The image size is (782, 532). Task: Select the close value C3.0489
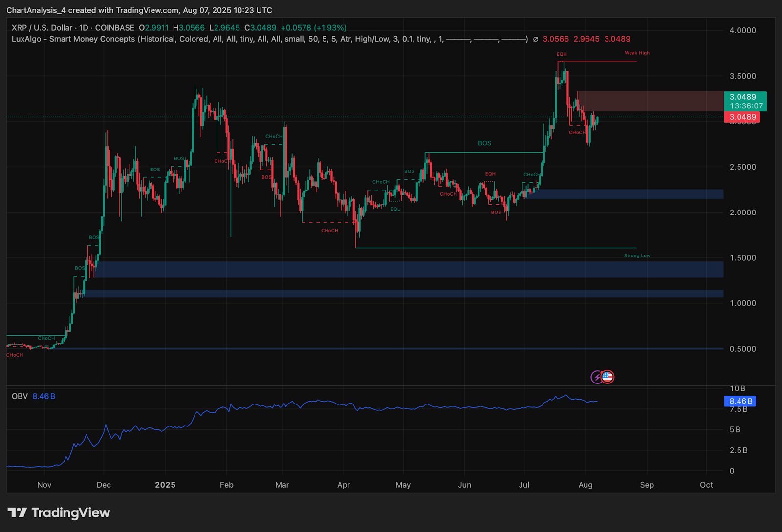click(261, 28)
